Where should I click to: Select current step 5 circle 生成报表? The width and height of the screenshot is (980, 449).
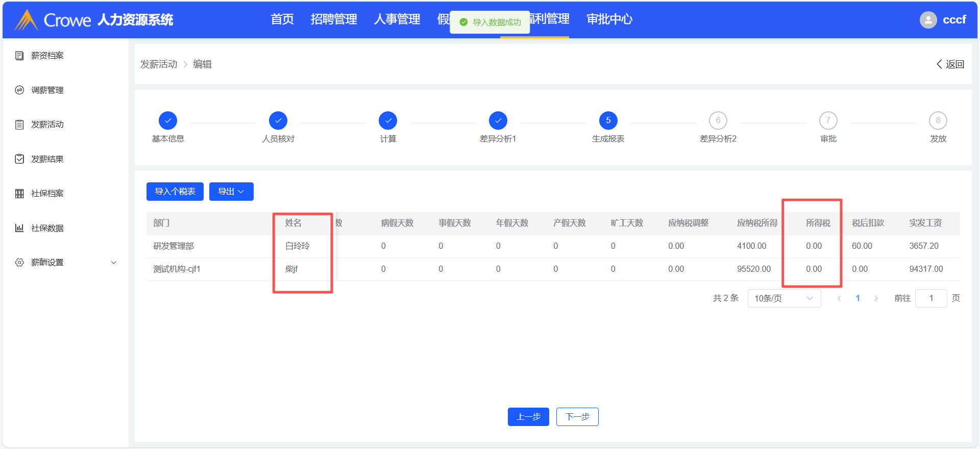[608, 121]
